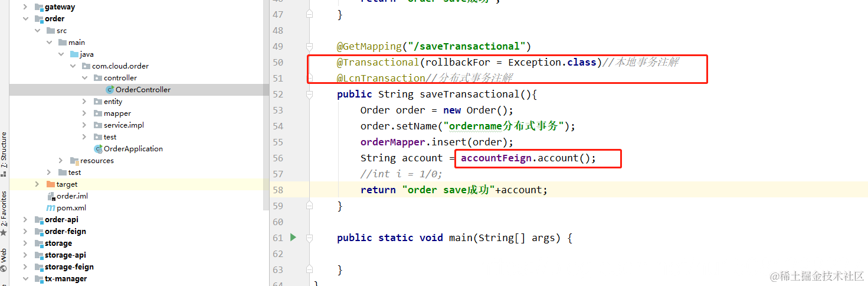This screenshot has height=286, width=868.
Task: Click the pom.xml Maven file icon
Action: [x=51, y=208]
